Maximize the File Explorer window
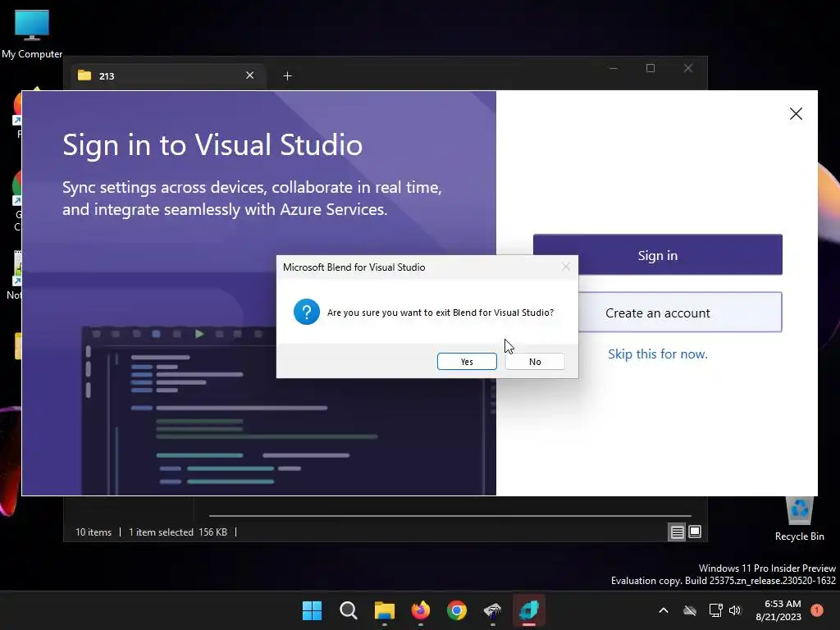840x630 pixels. point(651,69)
